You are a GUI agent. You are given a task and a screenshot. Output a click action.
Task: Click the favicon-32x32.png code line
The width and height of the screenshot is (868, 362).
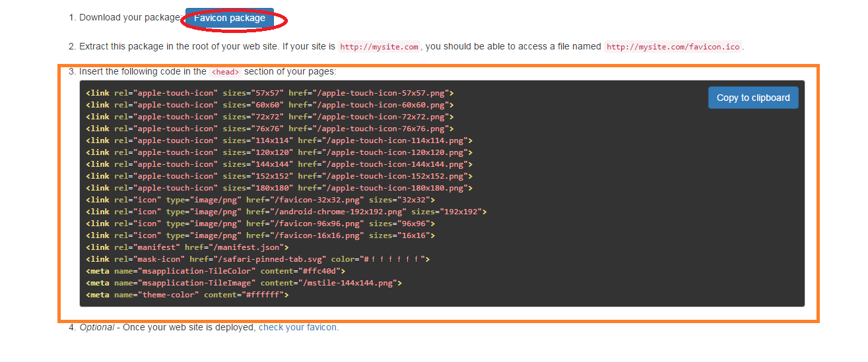(261, 200)
